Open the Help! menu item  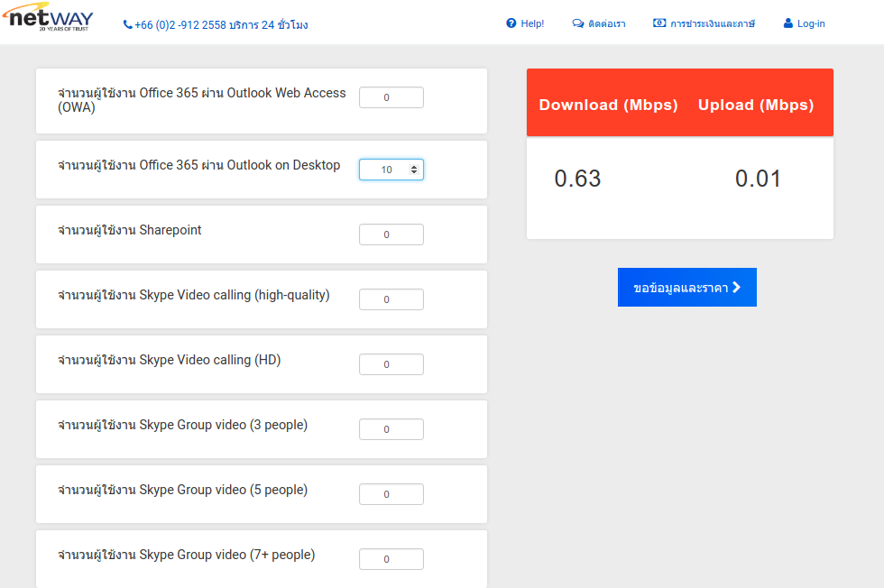(x=532, y=23)
